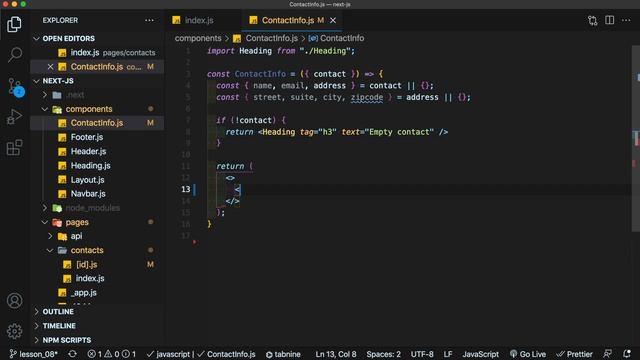Open the feedback icon in status bar
Image resolution: width=640 pixels, height=360 pixels.
click(x=608, y=354)
